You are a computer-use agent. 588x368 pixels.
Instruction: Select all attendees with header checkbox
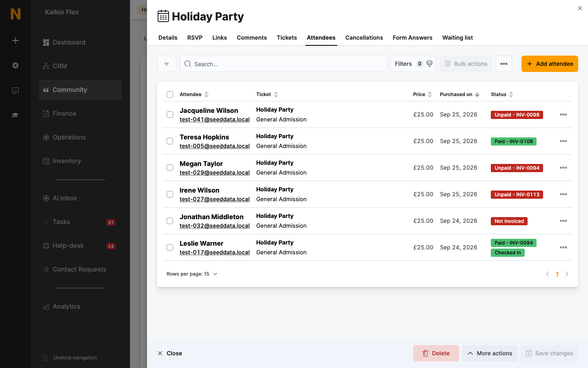pos(170,94)
